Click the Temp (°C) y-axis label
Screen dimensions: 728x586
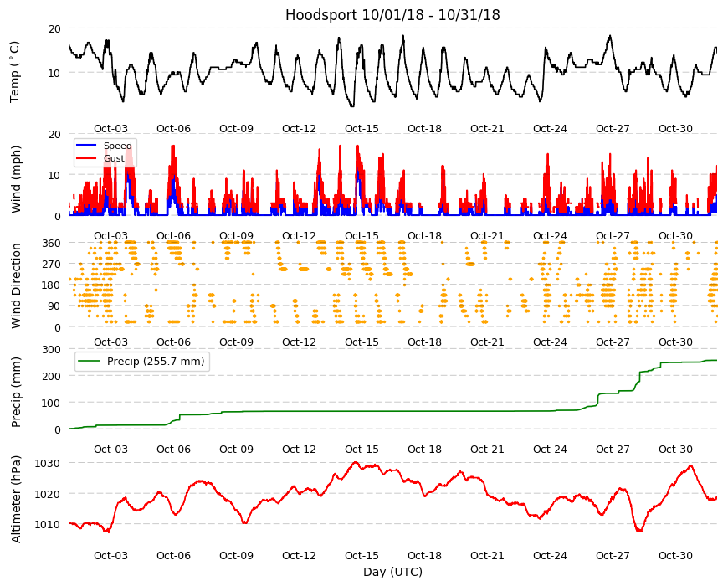(15, 72)
